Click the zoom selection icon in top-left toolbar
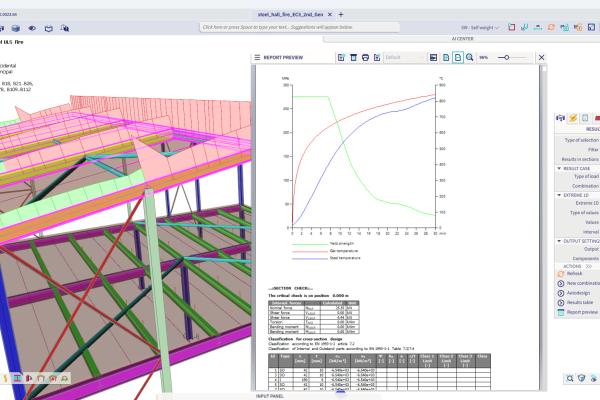Image resolution: width=600 pixels, height=400 pixels. click(65, 28)
